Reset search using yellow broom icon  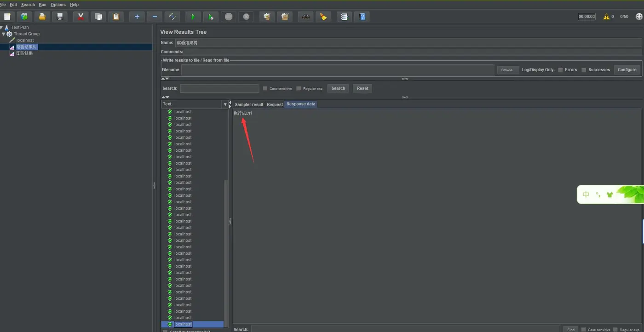tap(323, 17)
